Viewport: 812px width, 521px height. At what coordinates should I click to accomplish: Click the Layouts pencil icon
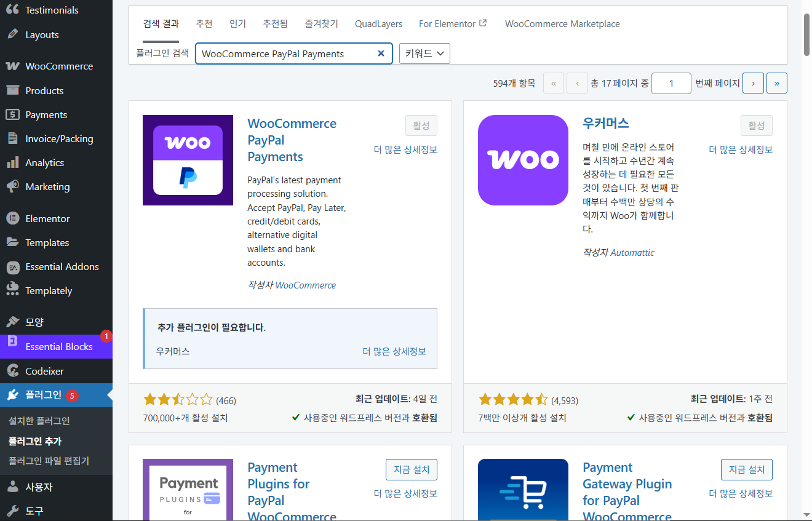tap(12, 34)
